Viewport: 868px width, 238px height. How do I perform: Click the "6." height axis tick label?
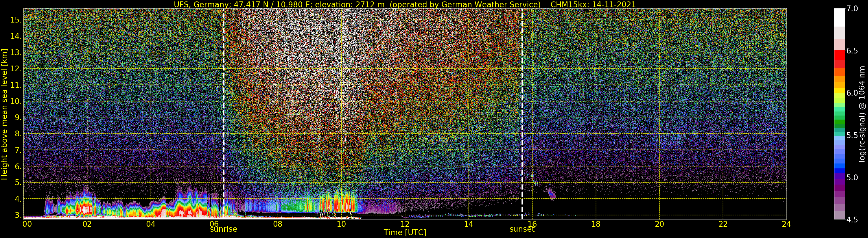[x=18, y=166]
